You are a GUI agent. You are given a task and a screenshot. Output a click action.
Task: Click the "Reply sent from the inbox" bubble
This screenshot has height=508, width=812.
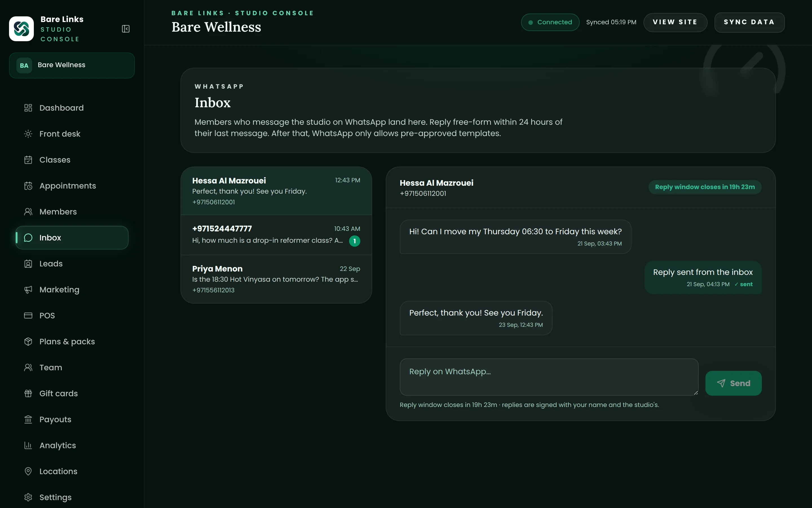click(x=703, y=277)
